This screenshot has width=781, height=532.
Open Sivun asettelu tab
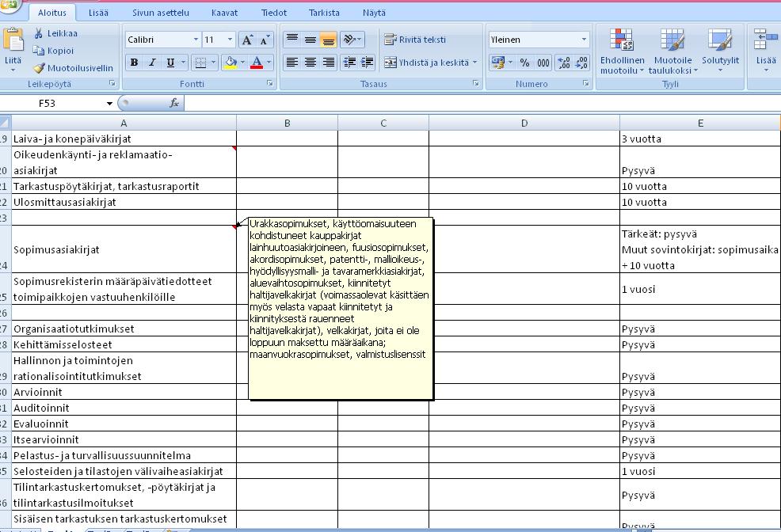160,13
